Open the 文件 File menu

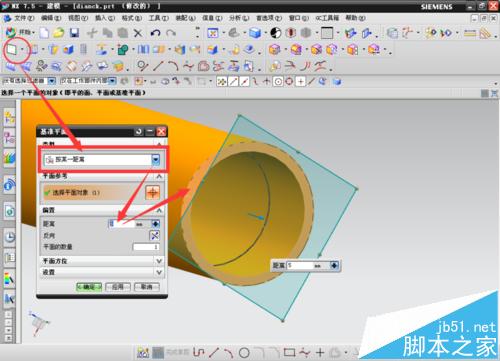(24, 18)
